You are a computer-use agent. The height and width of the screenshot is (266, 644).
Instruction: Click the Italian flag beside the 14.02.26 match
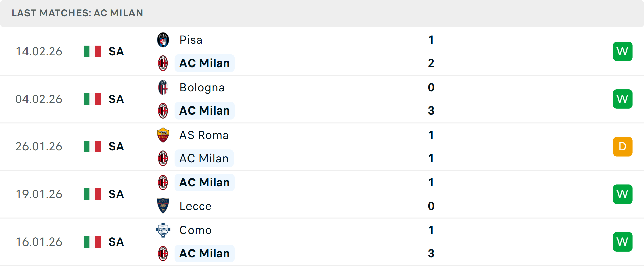92,51
